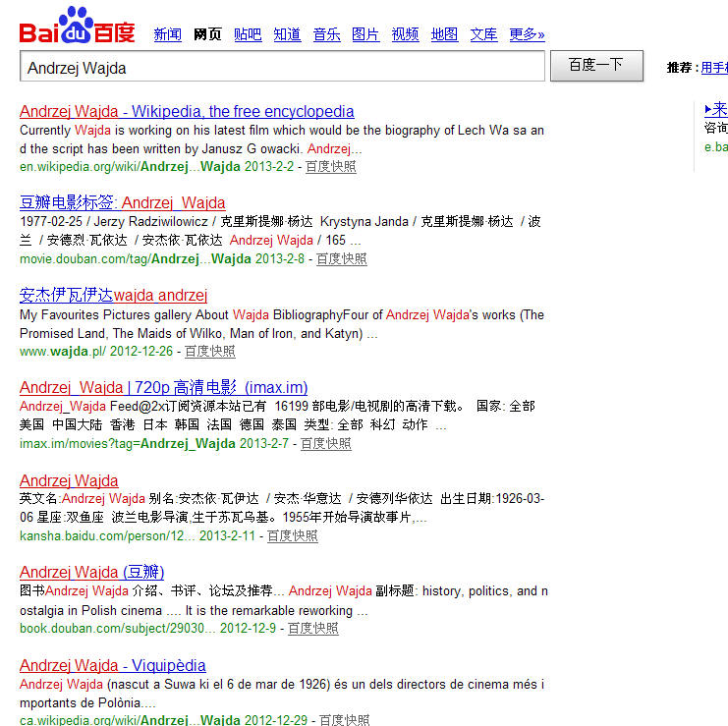Click the snippet starting 1977-02-25 / Jerzy Radziwilowicz
This screenshot has height=726, width=728.
[280, 231]
